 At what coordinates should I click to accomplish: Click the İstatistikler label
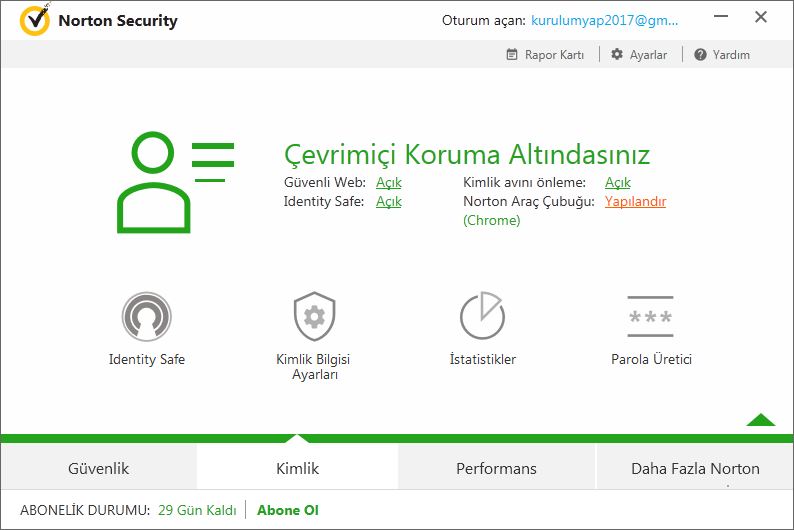tap(483, 359)
